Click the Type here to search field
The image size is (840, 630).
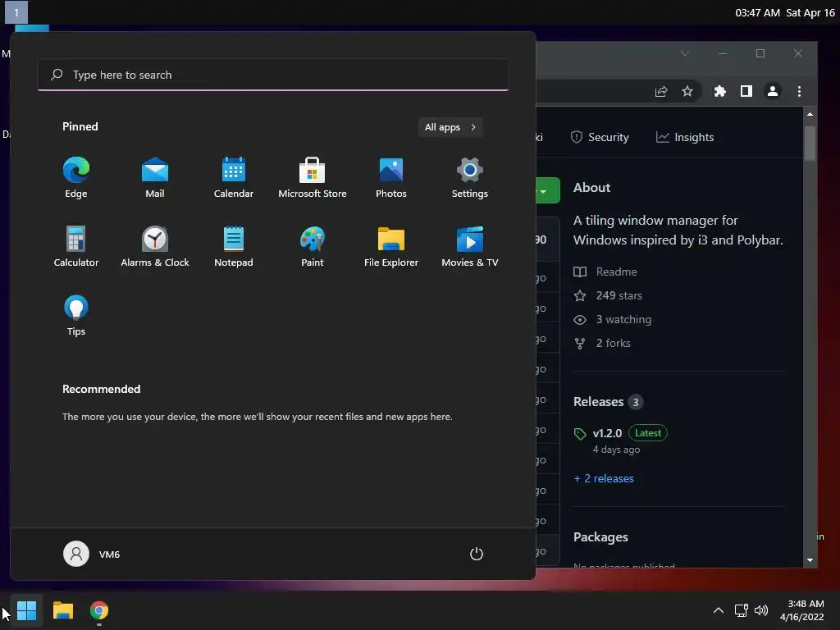point(273,75)
